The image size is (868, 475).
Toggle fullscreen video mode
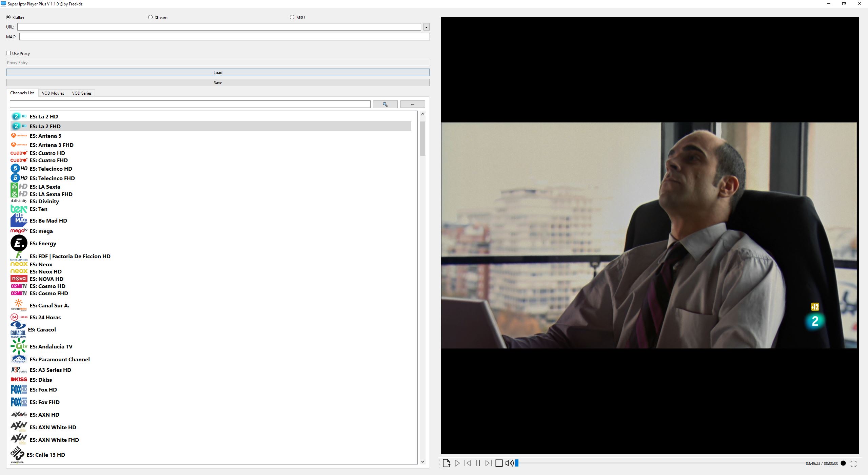854,463
